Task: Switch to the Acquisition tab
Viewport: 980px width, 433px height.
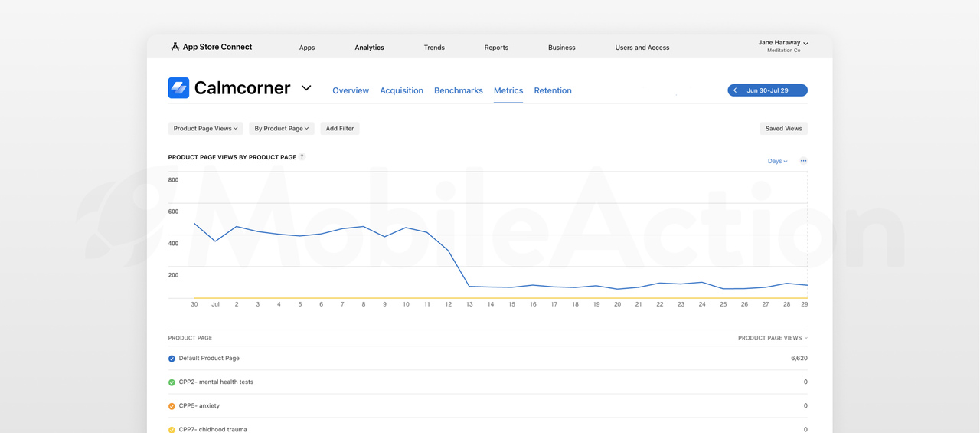Action: click(x=402, y=90)
